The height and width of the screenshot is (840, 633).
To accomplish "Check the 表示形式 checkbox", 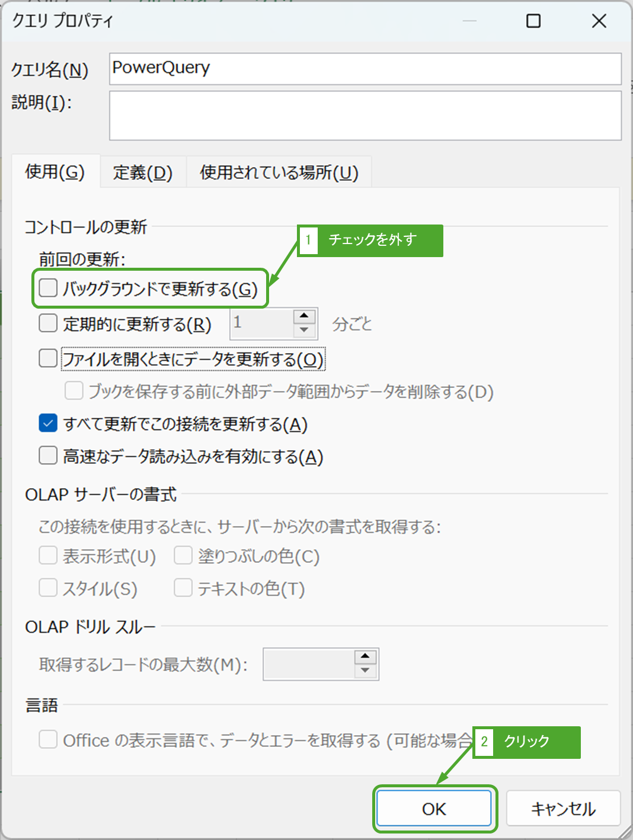I will pyautogui.click(x=47, y=555).
